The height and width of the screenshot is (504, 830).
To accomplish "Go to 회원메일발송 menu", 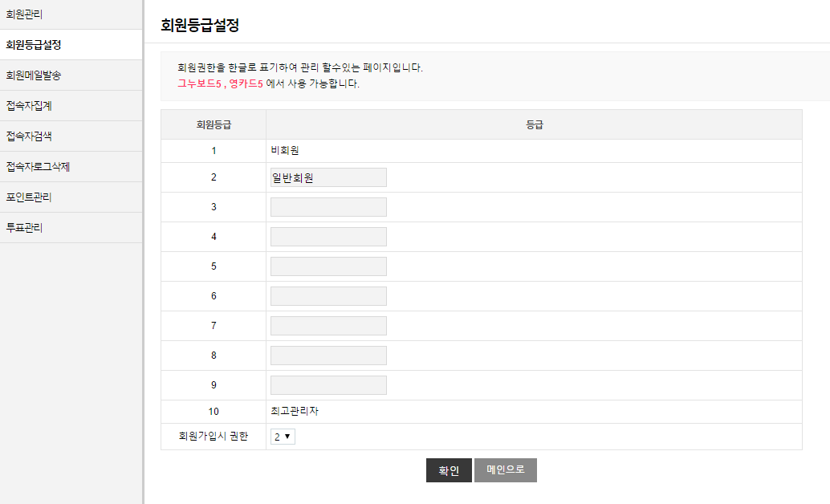I will [x=34, y=75].
